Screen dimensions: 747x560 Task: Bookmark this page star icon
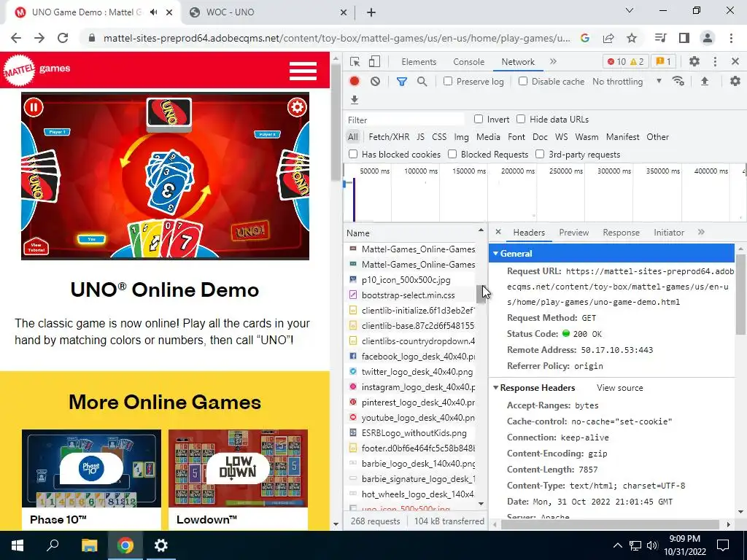pos(632,38)
